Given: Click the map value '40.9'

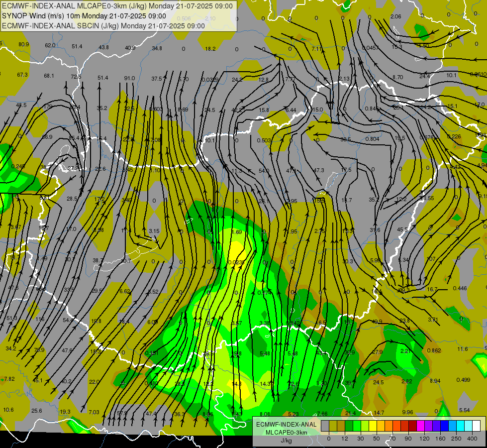Looking at the screenshot, I should pyautogui.click(x=130, y=48).
